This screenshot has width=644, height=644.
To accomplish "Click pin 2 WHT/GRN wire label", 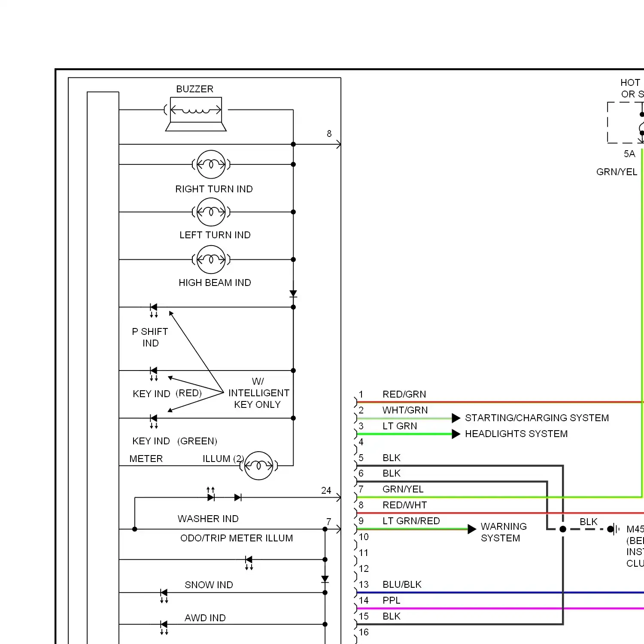I will (x=405, y=410).
